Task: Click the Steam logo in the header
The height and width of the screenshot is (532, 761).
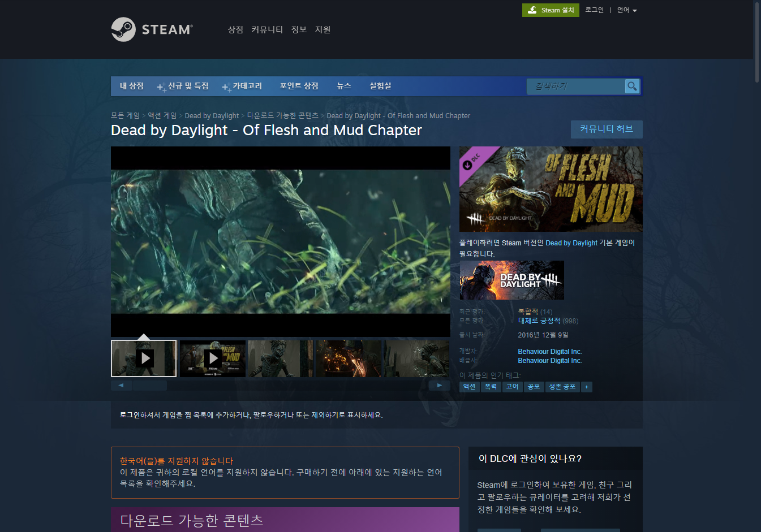Action: (152, 29)
